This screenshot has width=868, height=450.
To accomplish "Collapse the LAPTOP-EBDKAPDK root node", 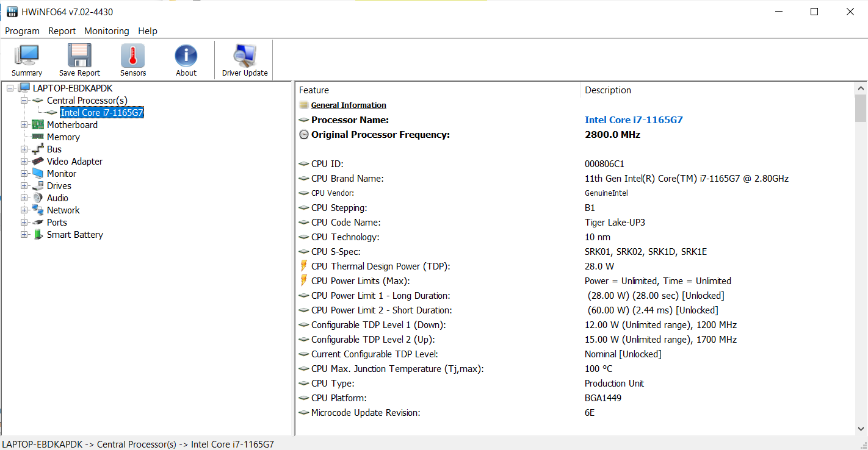I will [x=10, y=88].
